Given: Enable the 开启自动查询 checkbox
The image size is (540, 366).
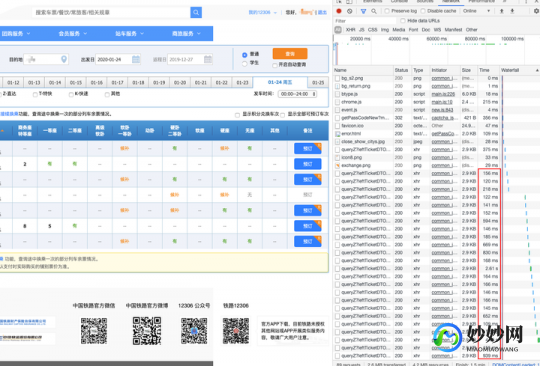Looking at the screenshot, I should pos(274,65).
